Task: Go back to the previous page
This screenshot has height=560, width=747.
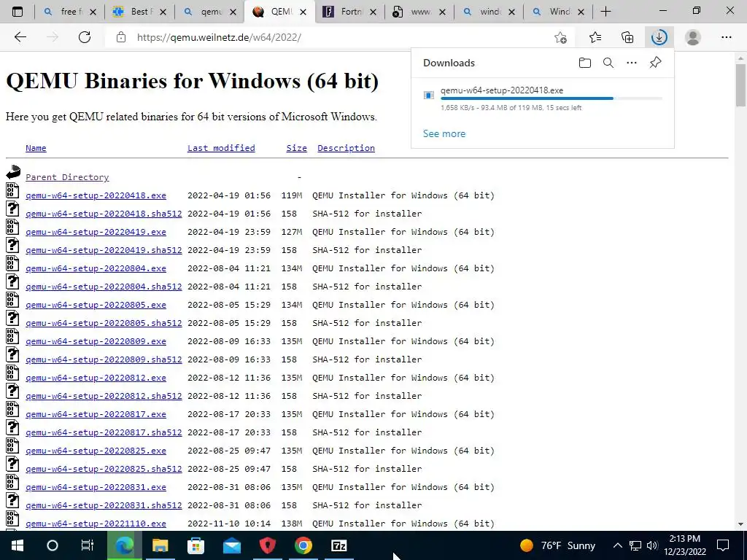Action: [20, 37]
